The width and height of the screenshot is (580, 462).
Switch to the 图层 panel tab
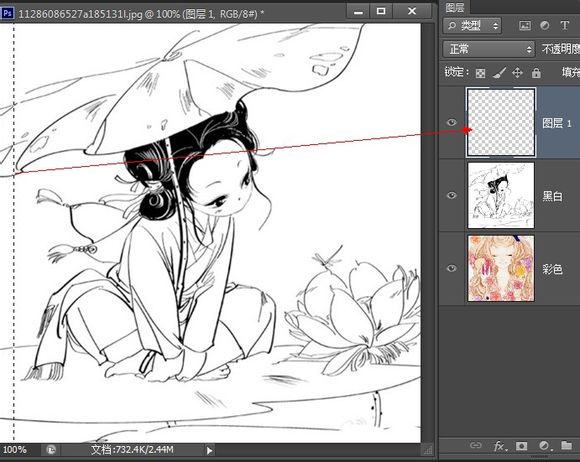pyautogui.click(x=455, y=7)
